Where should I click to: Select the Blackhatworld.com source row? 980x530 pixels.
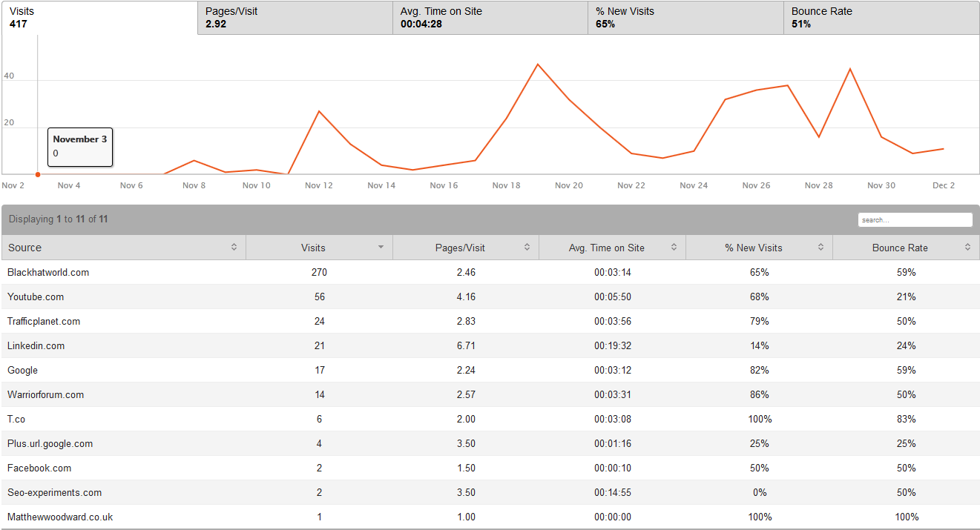coord(48,272)
